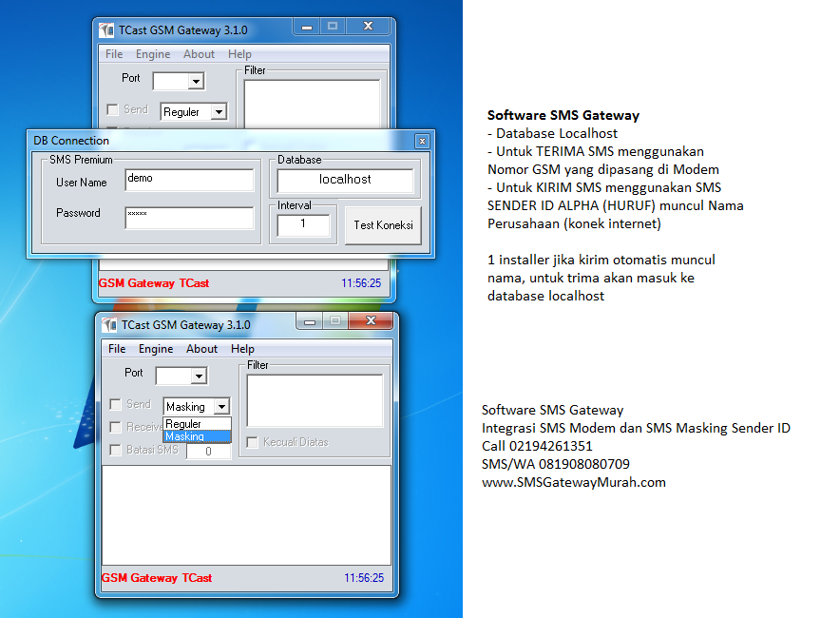
Task: Check the Kecuali Diatas option
Action: (x=253, y=443)
